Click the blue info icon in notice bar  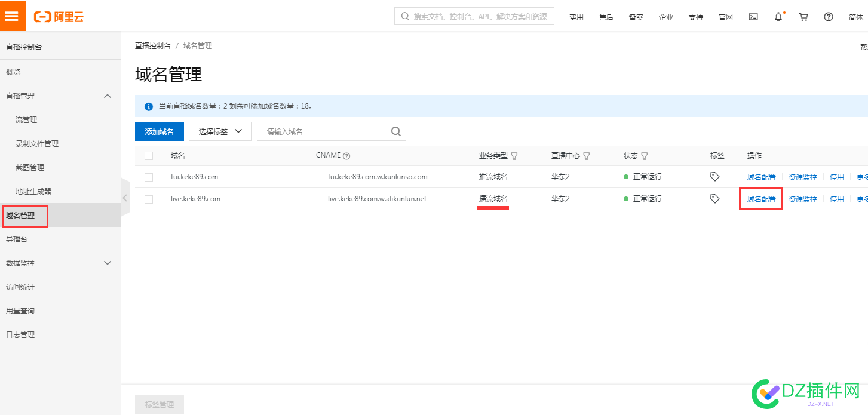tap(149, 106)
